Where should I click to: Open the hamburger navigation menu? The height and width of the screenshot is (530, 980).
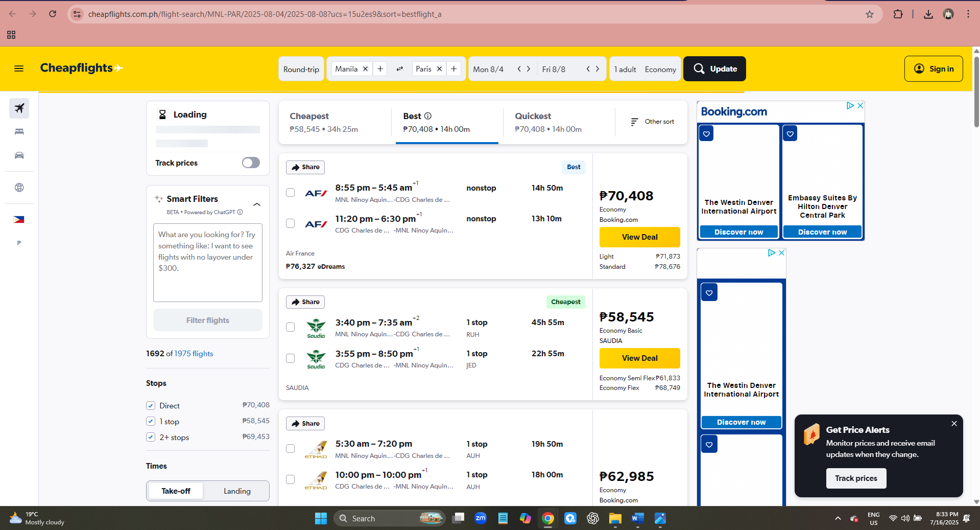tap(19, 68)
